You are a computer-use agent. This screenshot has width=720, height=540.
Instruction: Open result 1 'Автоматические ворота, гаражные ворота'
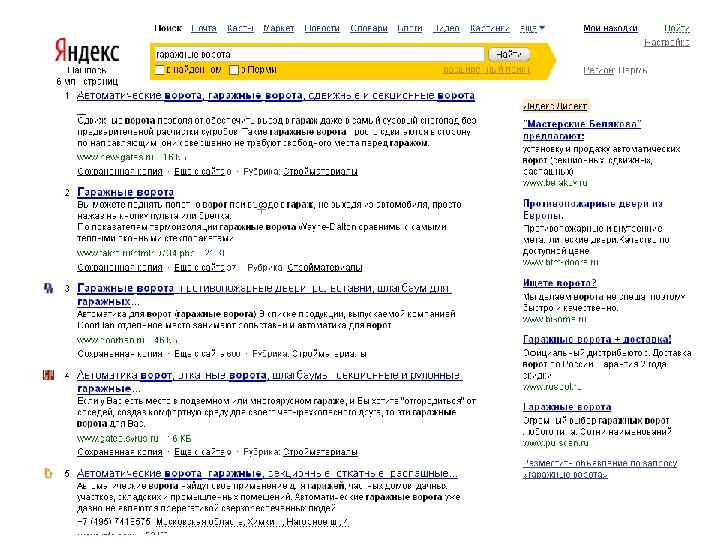click(x=276, y=96)
